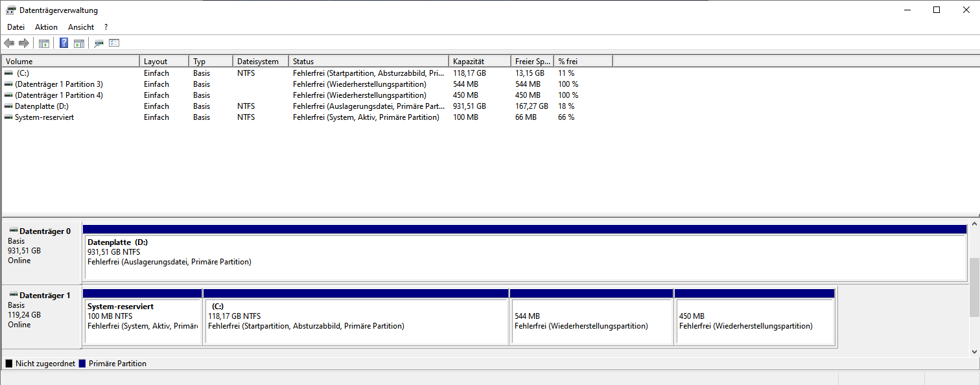The image size is (980, 385).
Task: Click drive icon of Datenträger 1 Partition 3
Action: point(8,84)
